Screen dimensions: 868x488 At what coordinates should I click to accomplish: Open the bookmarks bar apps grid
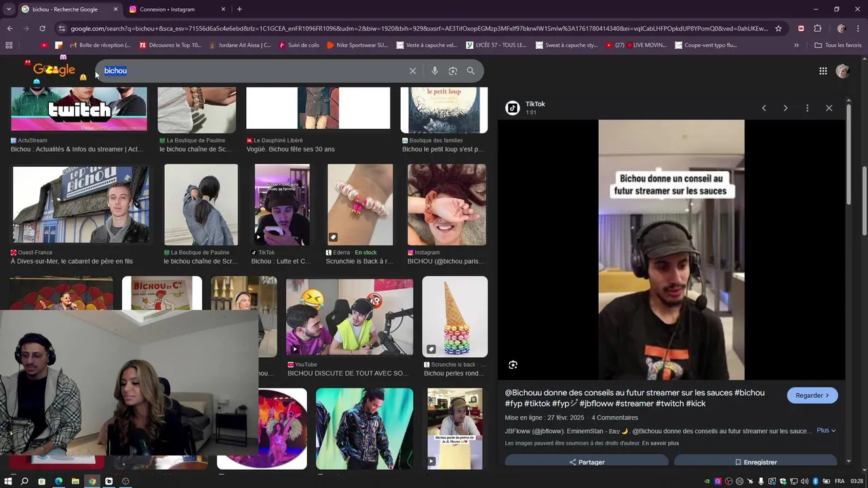(9, 45)
